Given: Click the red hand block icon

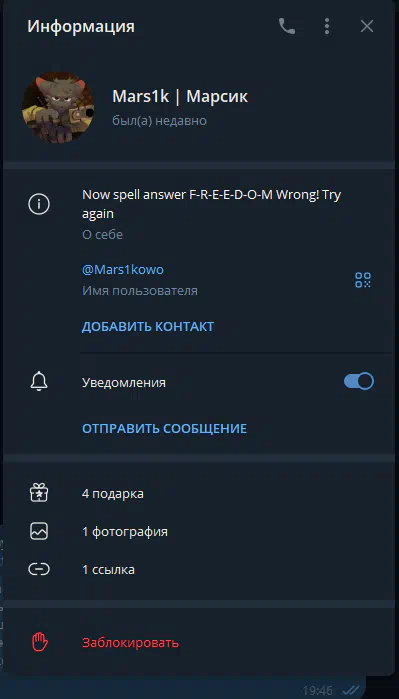Looking at the screenshot, I should tap(39, 642).
